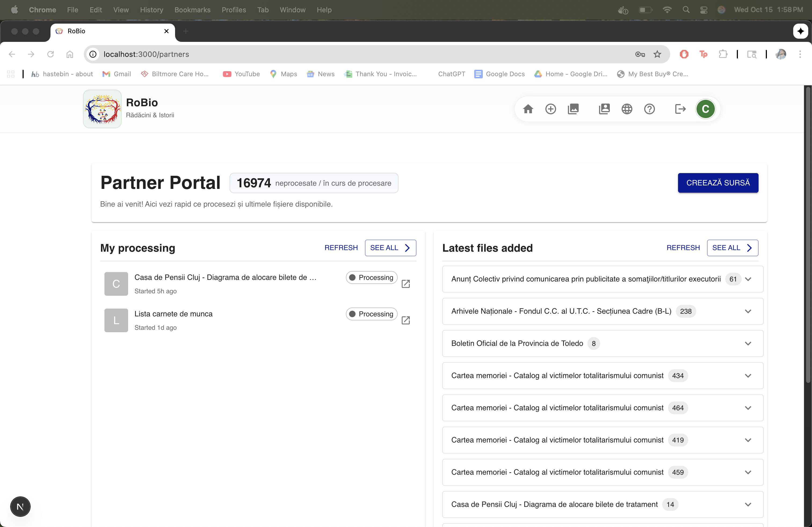Viewport: 812px width, 527px height.
Task: Click CREEAZĂ SURSĂ button
Action: click(x=718, y=183)
